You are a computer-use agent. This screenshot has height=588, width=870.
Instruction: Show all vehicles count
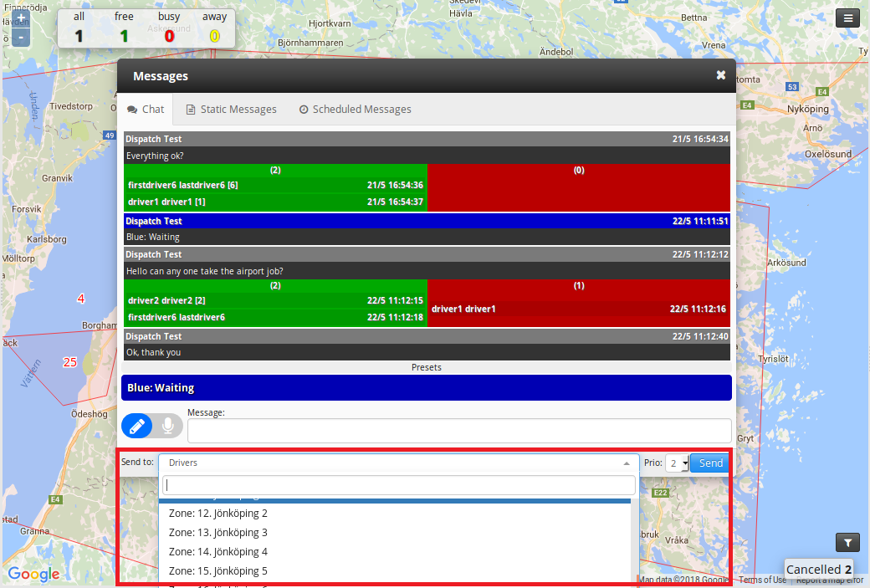coord(79,28)
